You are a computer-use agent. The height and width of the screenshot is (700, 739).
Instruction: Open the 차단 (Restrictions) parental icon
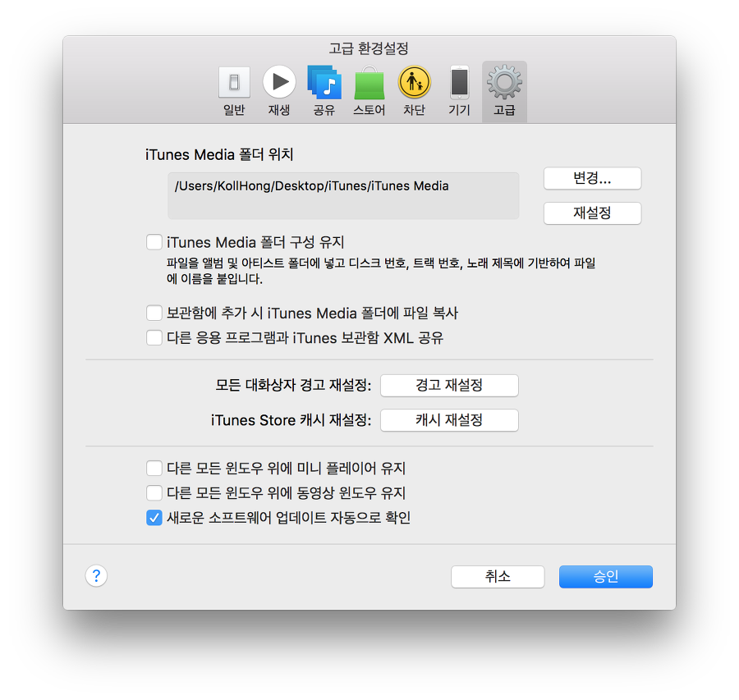414,83
